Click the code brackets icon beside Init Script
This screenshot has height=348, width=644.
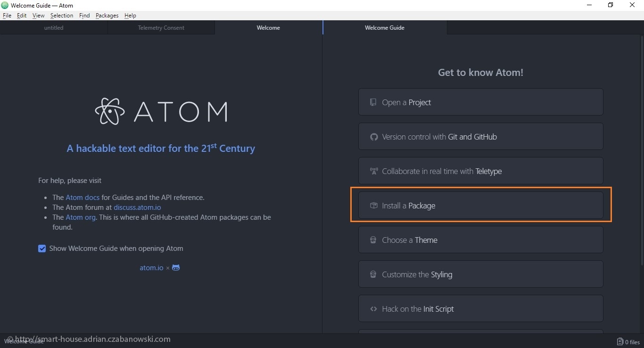click(x=374, y=309)
